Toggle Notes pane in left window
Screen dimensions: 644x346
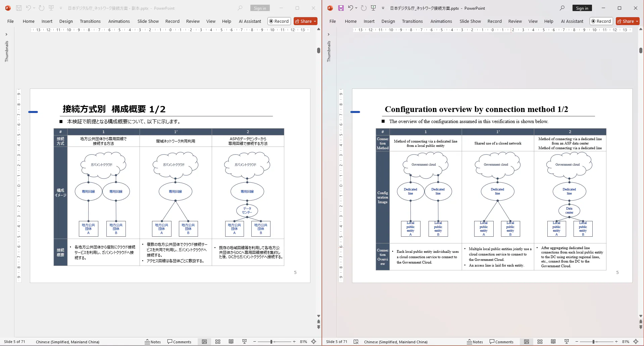pyautogui.click(x=153, y=342)
